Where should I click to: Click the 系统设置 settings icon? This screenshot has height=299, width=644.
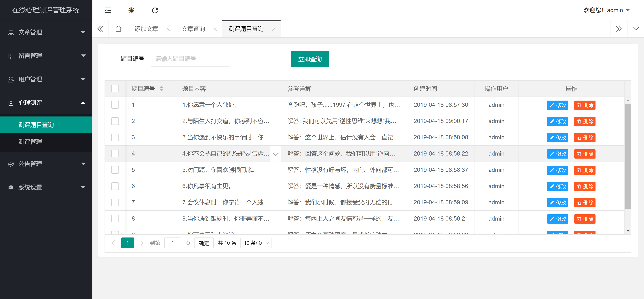coord(11,187)
